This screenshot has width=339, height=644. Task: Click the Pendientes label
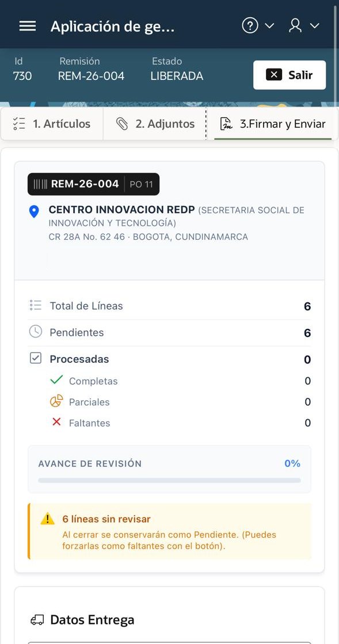coord(77,332)
